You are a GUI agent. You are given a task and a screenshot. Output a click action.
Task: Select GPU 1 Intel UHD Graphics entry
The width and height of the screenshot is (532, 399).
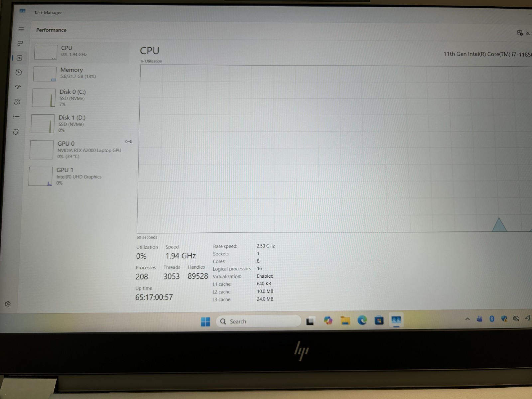point(77,176)
